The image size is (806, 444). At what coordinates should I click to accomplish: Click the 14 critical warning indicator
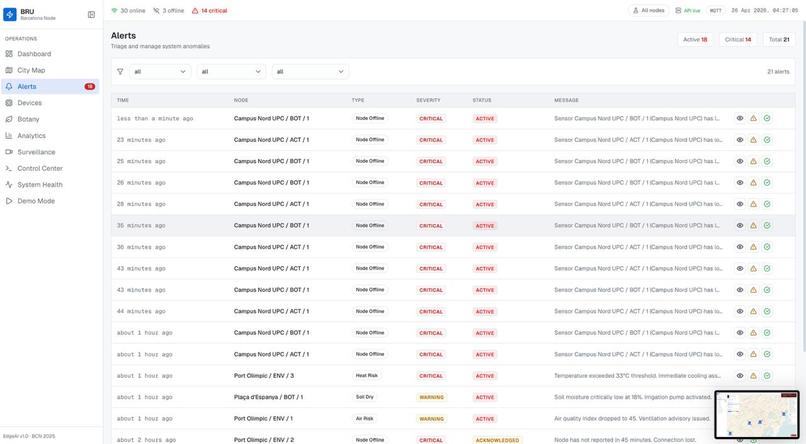(209, 10)
